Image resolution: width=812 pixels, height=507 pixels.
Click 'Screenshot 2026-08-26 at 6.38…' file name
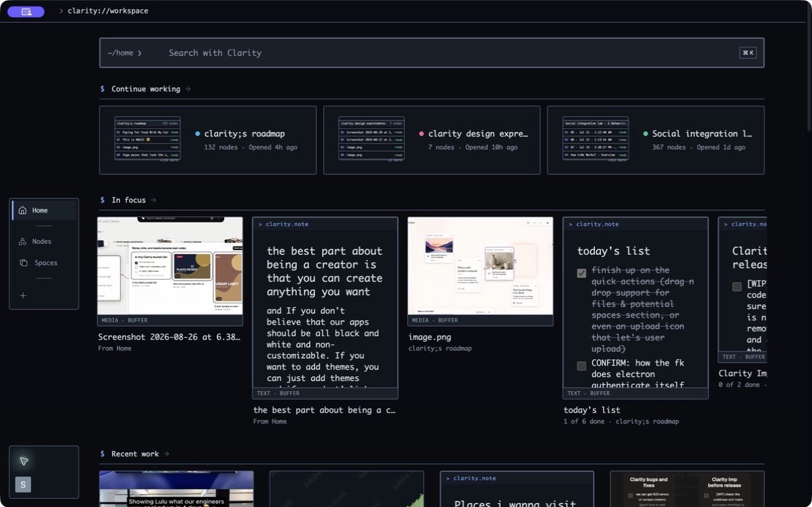pyautogui.click(x=169, y=337)
